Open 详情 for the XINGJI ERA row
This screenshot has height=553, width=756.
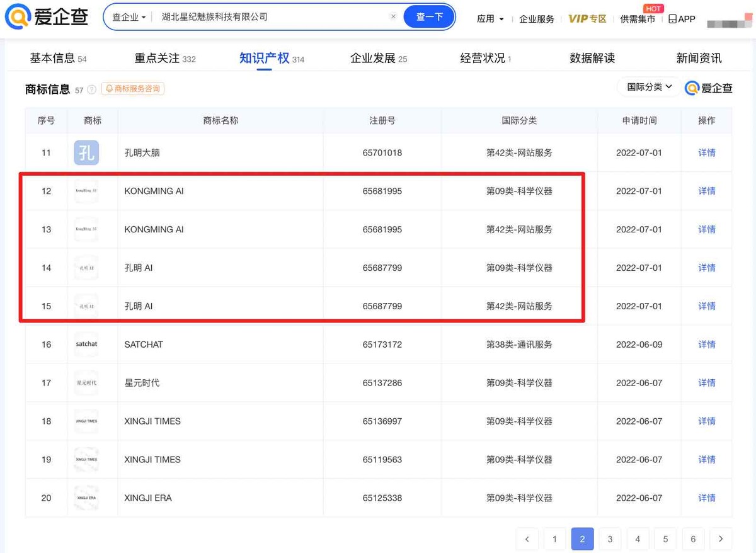tap(707, 499)
